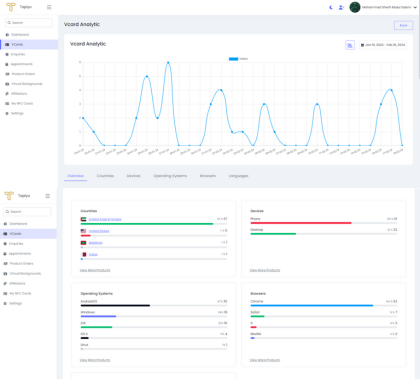Click View More link in Devices card

pos(265,270)
